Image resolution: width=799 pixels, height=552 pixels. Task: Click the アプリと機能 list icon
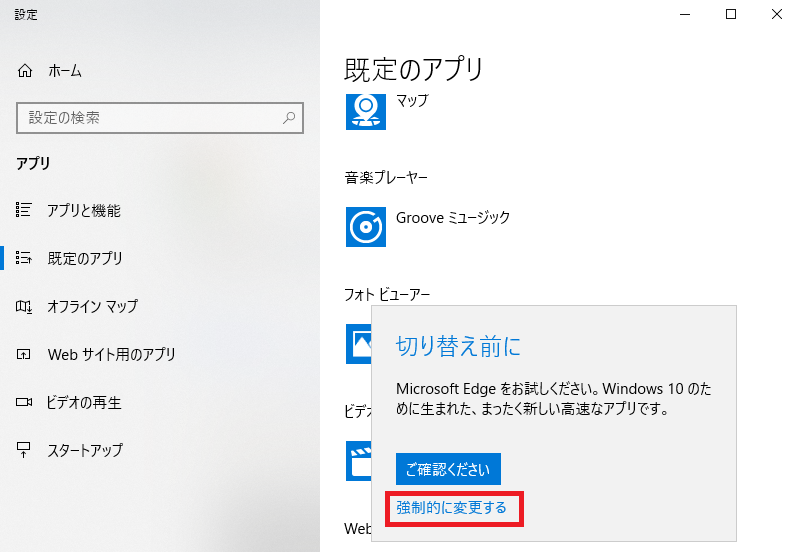tap(23, 209)
